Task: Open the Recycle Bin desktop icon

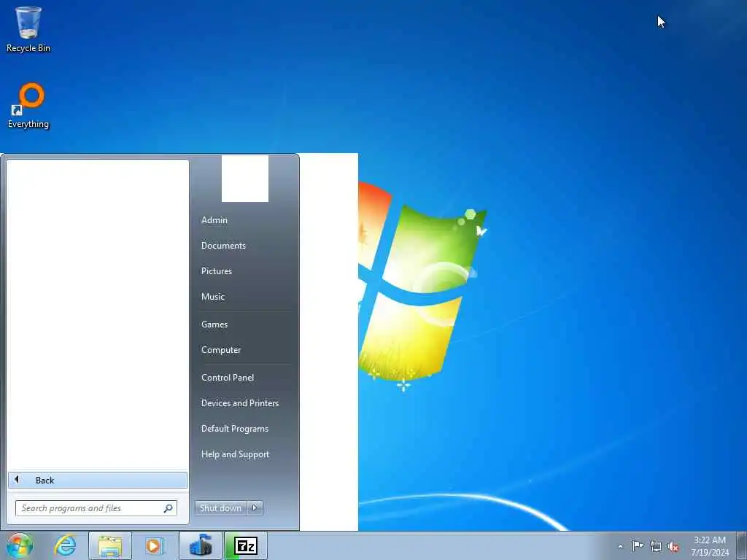Action: [28, 29]
